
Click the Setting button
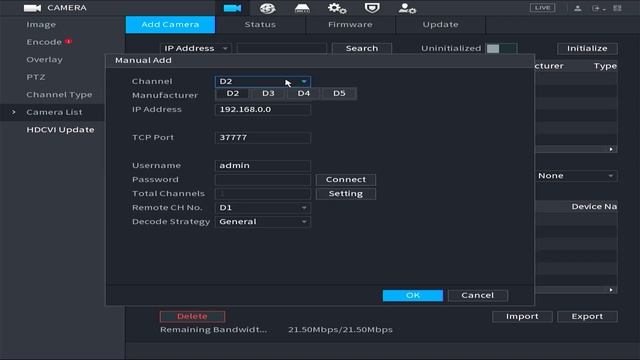pyautogui.click(x=346, y=193)
